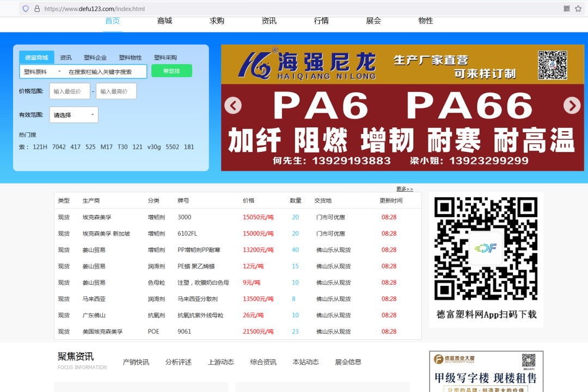The width and height of the screenshot is (588, 392).
Task: Focus the keyword search input field
Action: [x=105, y=72]
